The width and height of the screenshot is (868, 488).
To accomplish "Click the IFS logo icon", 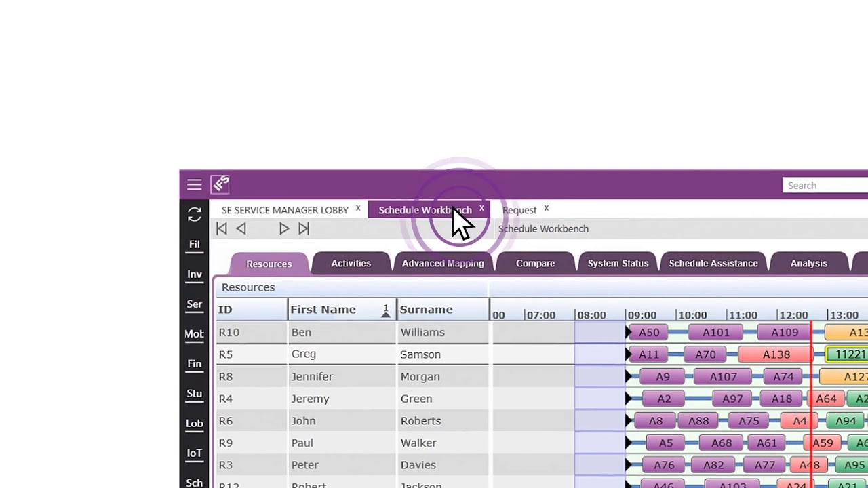I will pyautogui.click(x=220, y=184).
